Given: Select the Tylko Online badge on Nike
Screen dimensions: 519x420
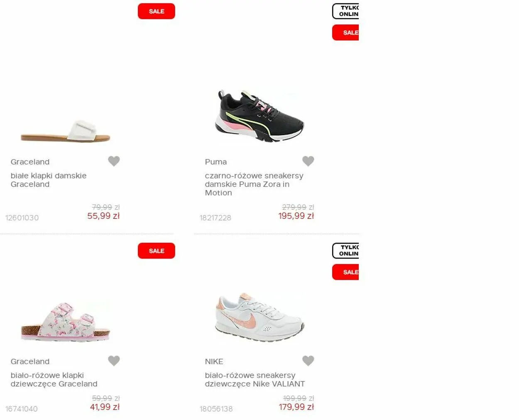Looking at the screenshot, I should 345,251.
